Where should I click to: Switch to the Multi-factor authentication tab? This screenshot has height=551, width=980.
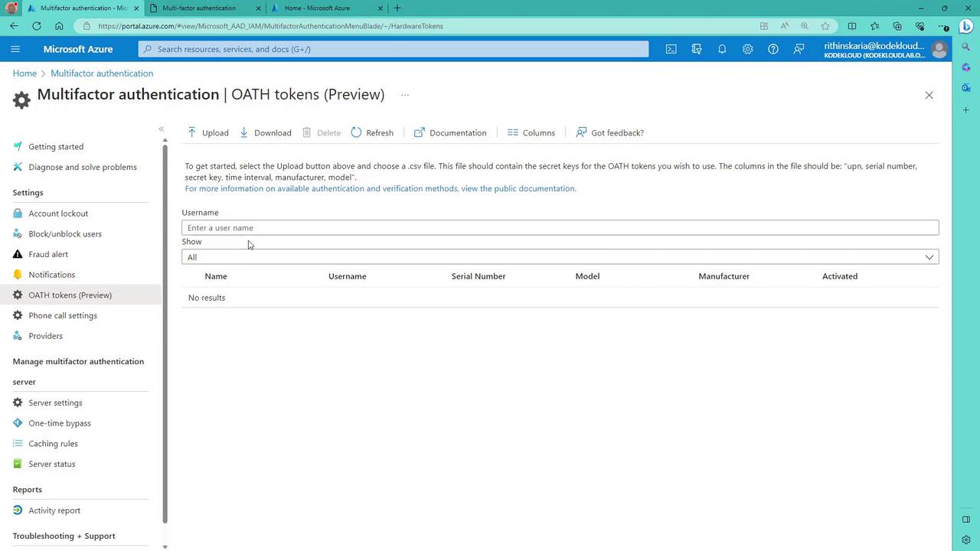205,8
